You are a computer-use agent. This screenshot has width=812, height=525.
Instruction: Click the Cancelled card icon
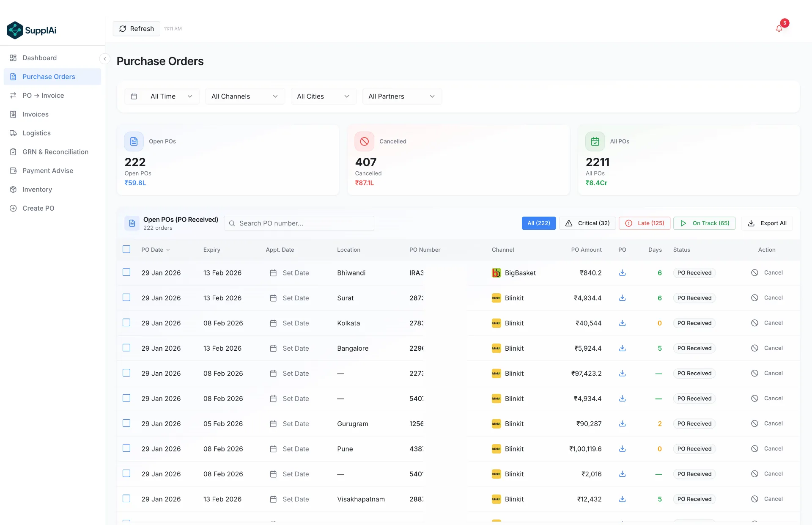point(364,141)
